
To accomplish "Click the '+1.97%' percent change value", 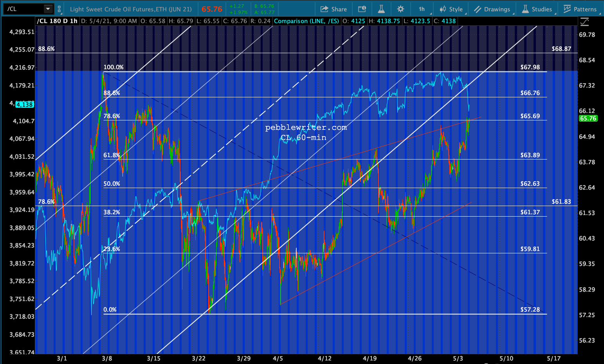I will pyautogui.click(x=238, y=12).
